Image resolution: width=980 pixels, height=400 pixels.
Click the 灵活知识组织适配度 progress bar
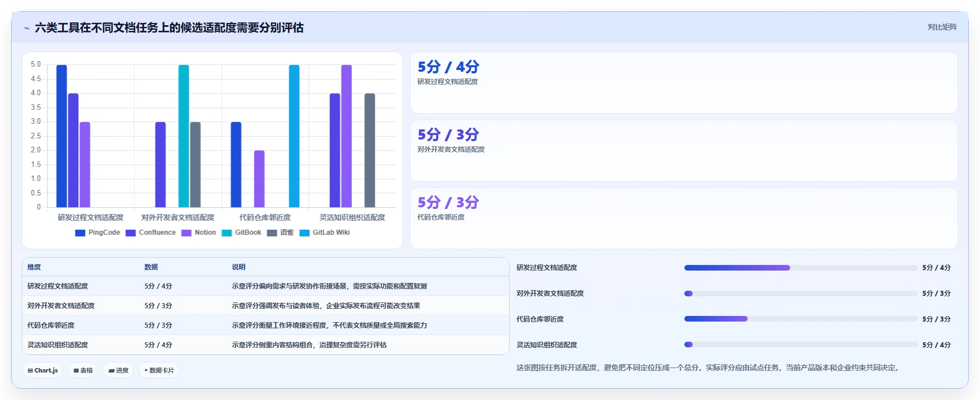tap(801, 345)
